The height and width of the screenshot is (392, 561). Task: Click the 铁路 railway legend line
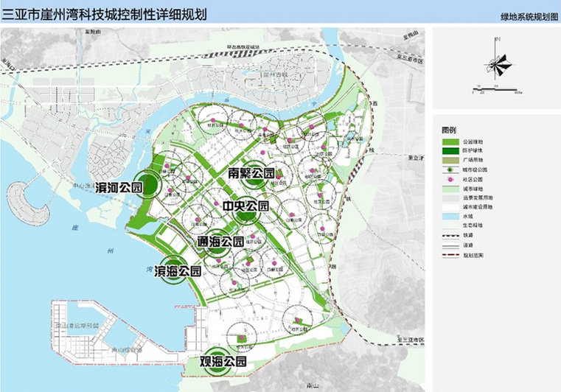[x=450, y=237]
